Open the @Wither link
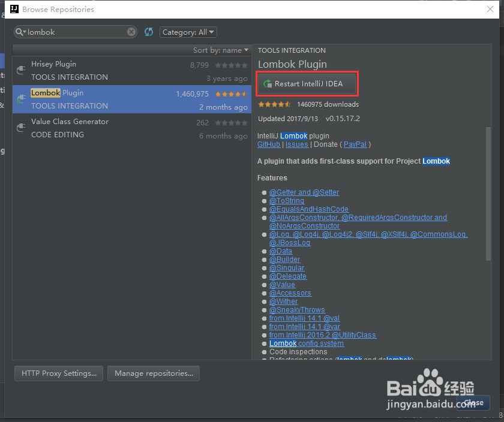The image size is (504, 422). [x=283, y=302]
